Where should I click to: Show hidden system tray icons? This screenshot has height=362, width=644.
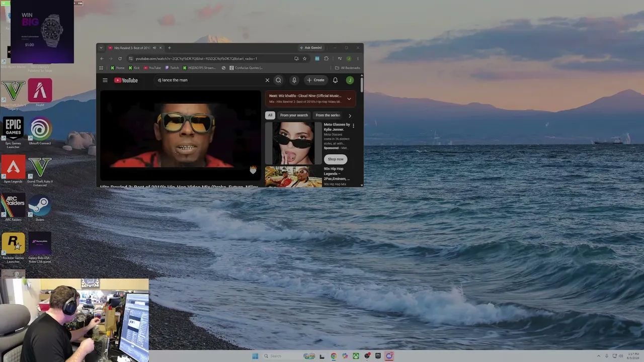[x=599, y=356]
